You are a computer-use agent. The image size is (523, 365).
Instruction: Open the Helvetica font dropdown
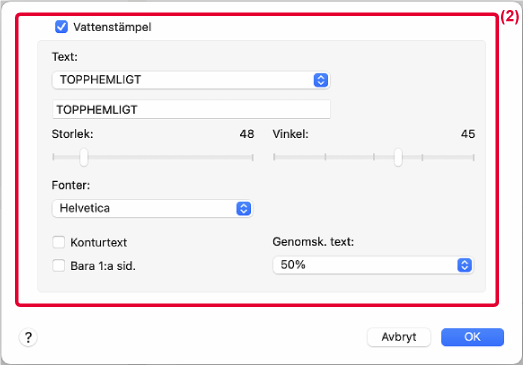pyautogui.click(x=152, y=209)
